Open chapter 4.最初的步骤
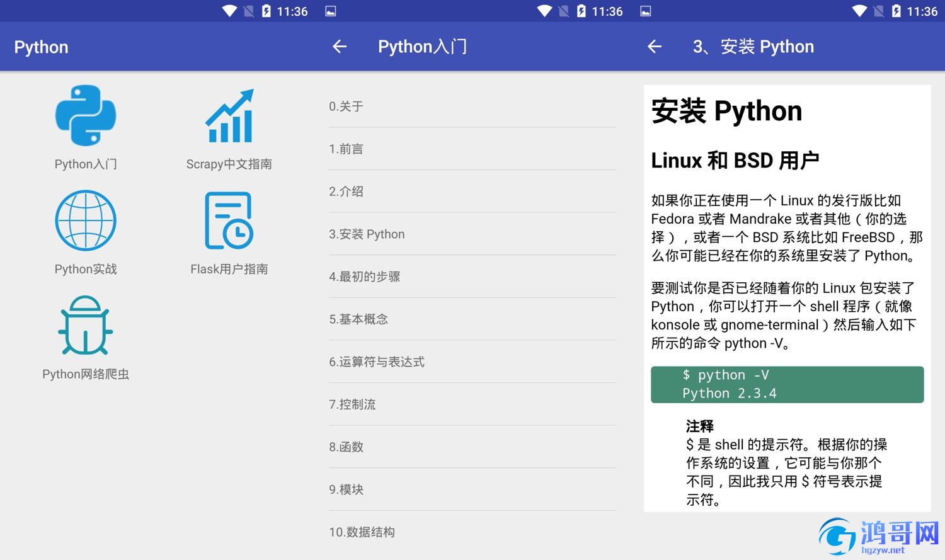This screenshot has width=945, height=560. coord(472,277)
